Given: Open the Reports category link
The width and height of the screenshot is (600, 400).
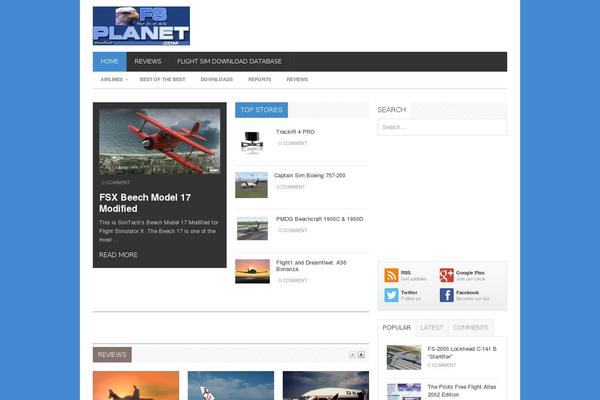Looking at the screenshot, I should 259,80.
